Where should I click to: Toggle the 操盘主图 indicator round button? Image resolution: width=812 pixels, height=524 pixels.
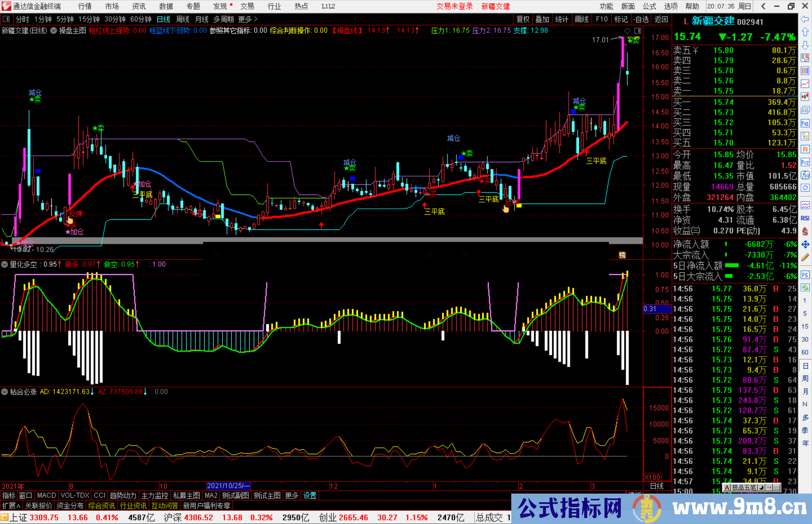(54, 30)
